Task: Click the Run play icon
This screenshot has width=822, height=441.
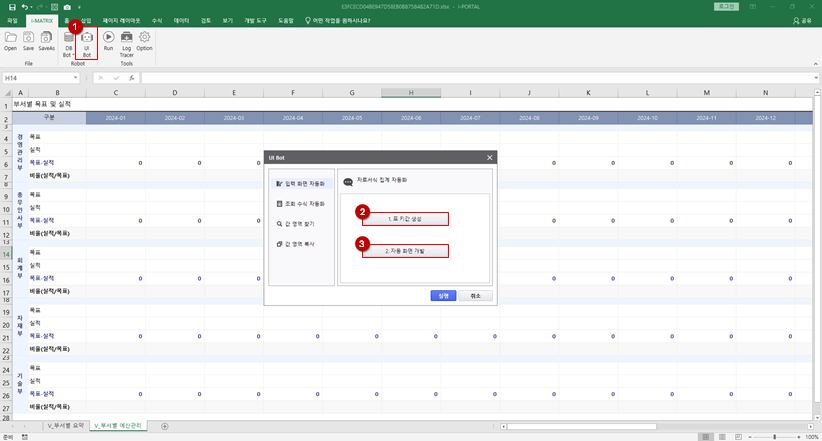Action: click(108, 41)
